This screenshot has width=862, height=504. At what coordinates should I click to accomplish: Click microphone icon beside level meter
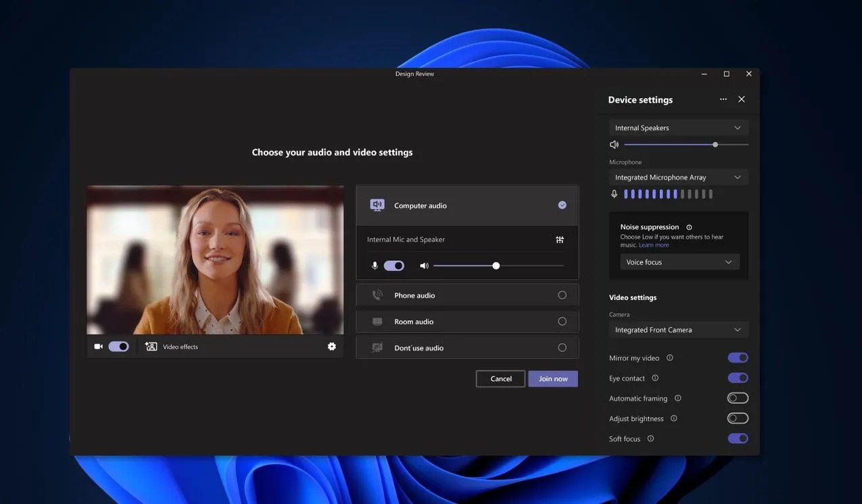point(614,194)
